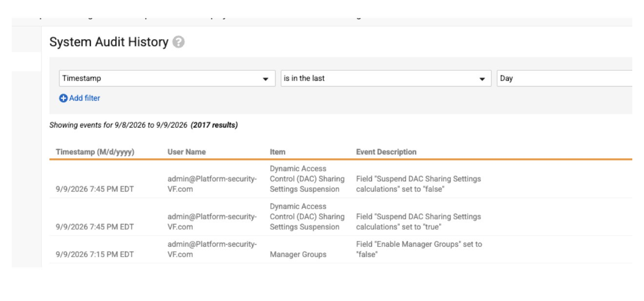Click the System Audit History heading
Image resolution: width=644 pixels, height=301 pixels.
click(108, 43)
